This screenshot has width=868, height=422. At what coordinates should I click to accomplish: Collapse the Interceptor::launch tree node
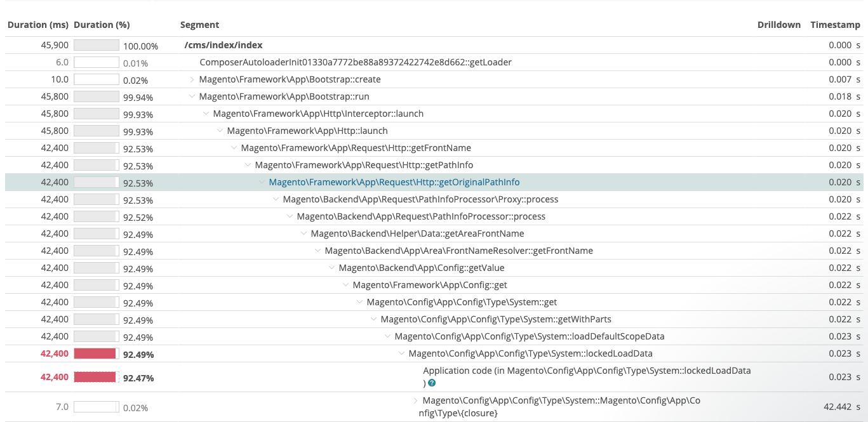[x=206, y=114]
